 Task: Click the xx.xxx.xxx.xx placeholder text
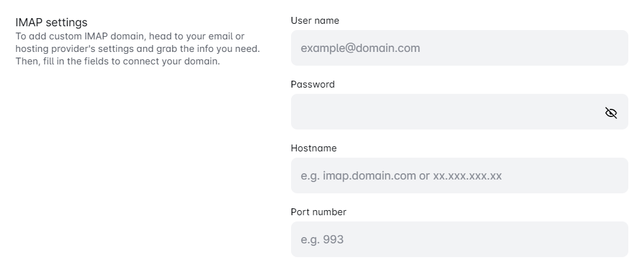[468, 176]
